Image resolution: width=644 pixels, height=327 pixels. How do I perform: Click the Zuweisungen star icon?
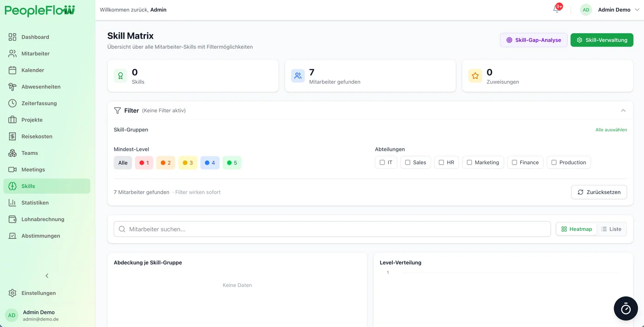[x=475, y=76]
